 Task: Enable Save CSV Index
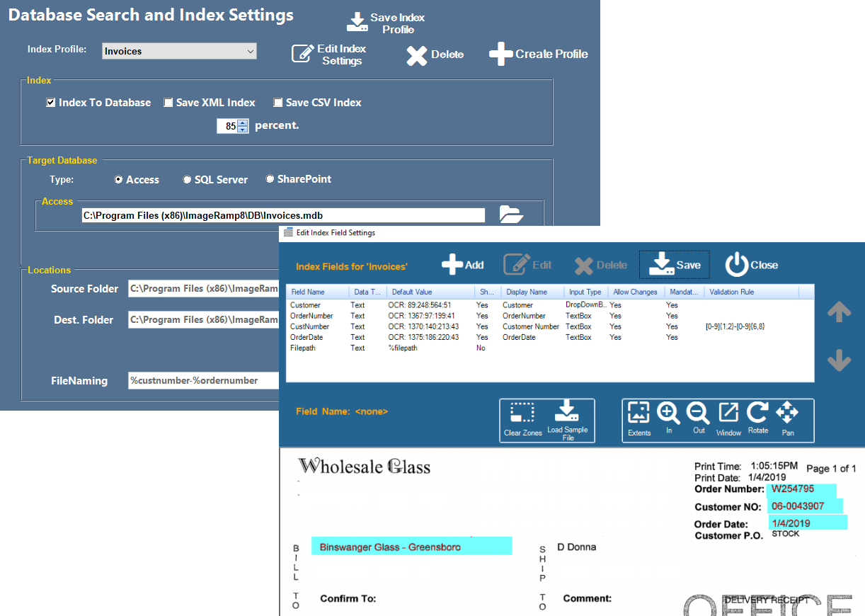point(278,103)
